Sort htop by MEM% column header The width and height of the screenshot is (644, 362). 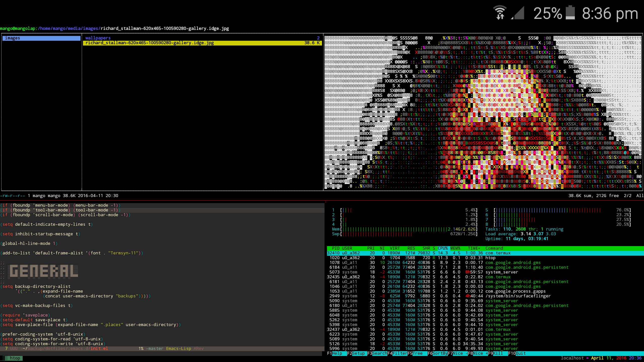pos(455,248)
